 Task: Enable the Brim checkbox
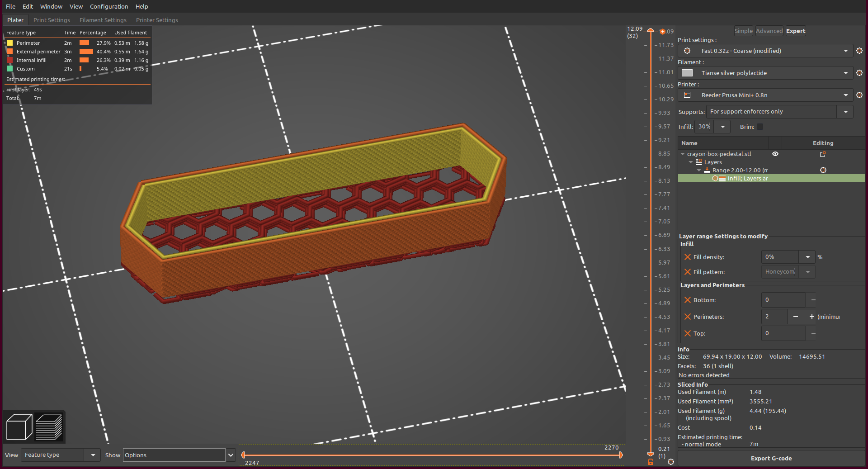(x=760, y=127)
